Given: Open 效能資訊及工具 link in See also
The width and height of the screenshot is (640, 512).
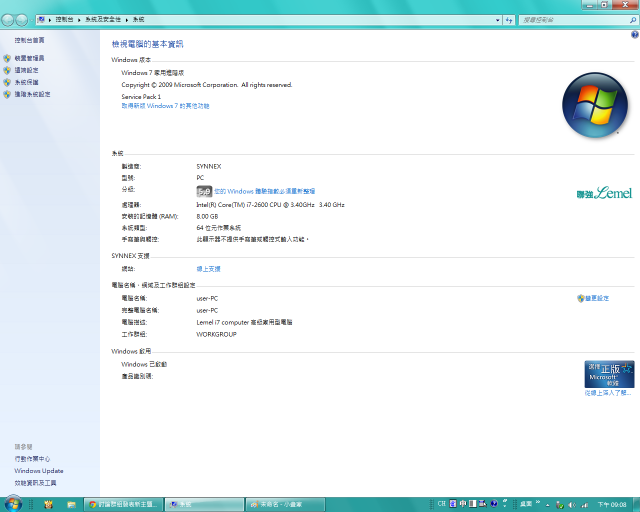Looking at the screenshot, I should [35, 483].
